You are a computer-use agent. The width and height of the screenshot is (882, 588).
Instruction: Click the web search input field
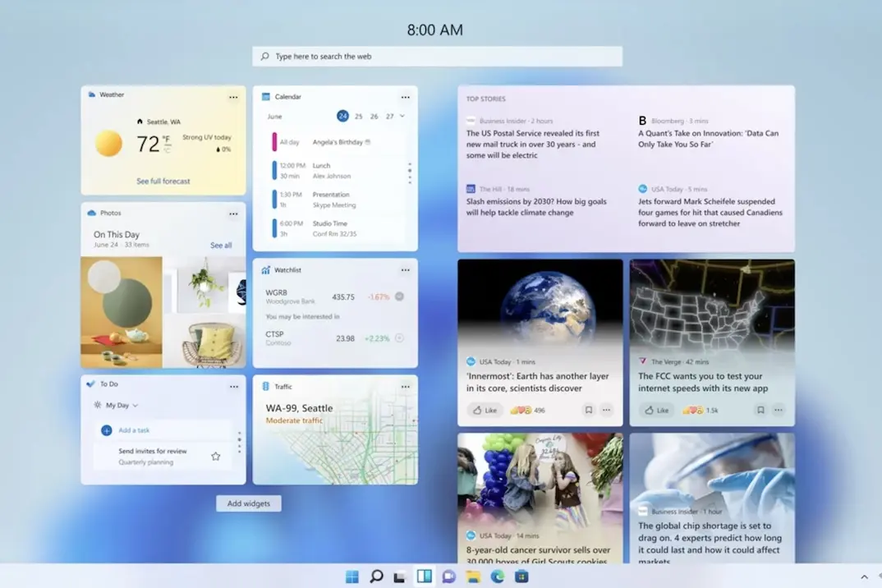coord(437,57)
